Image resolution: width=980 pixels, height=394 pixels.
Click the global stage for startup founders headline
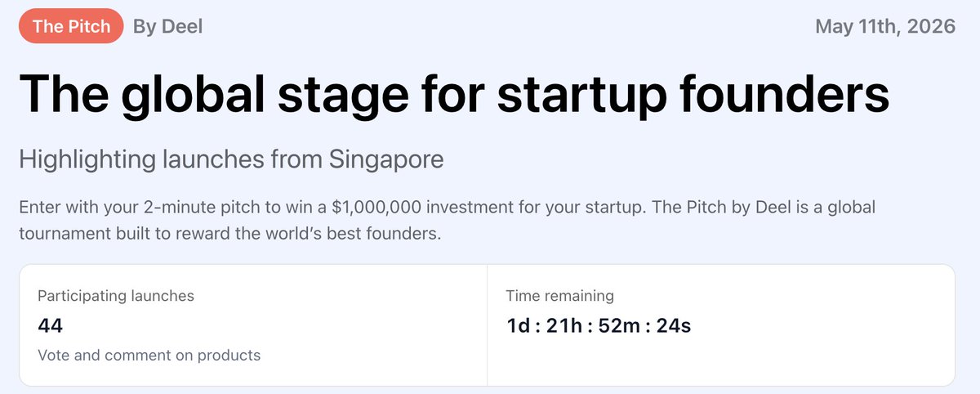coord(455,94)
